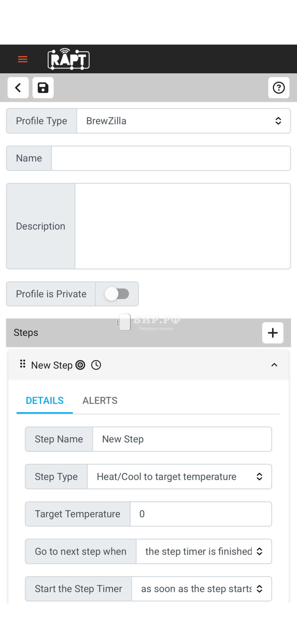Click the RAPT logo
The image size is (297, 644).
[69, 59]
